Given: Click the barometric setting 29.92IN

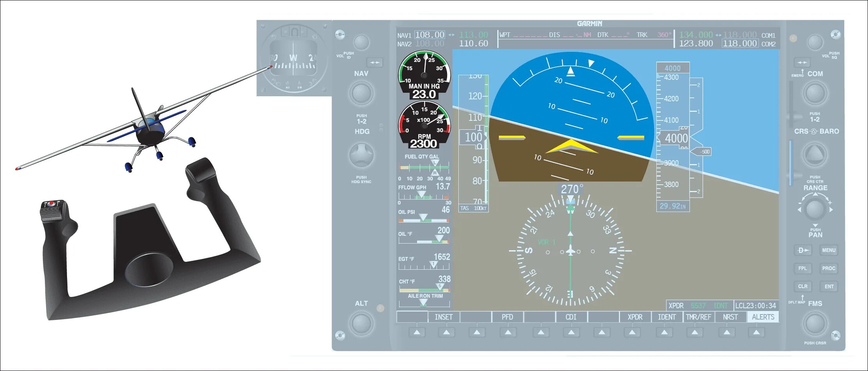Looking at the screenshot, I should click(x=673, y=206).
